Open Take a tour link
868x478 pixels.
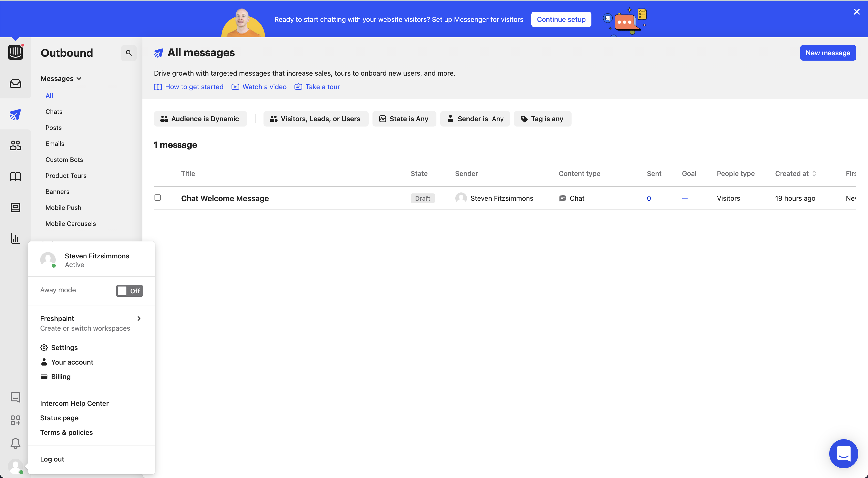[317, 87]
